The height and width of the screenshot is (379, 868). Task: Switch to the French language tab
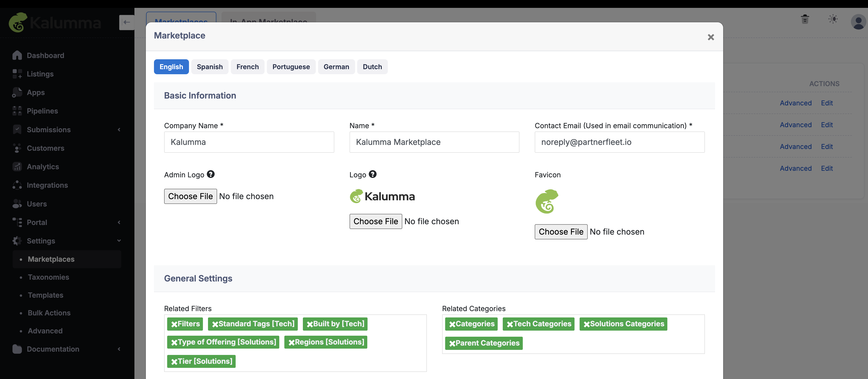(248, 67)
